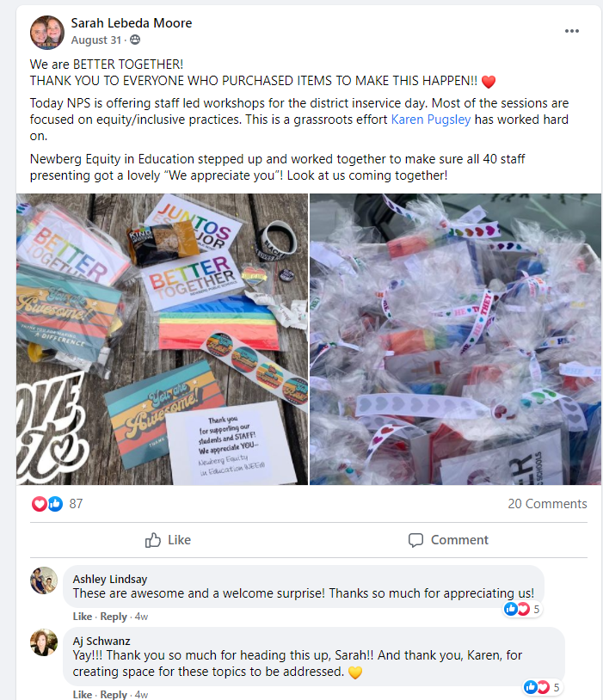
Task: View reactions on Aj Schwanz's comment
Action: [x=541, y=687]
